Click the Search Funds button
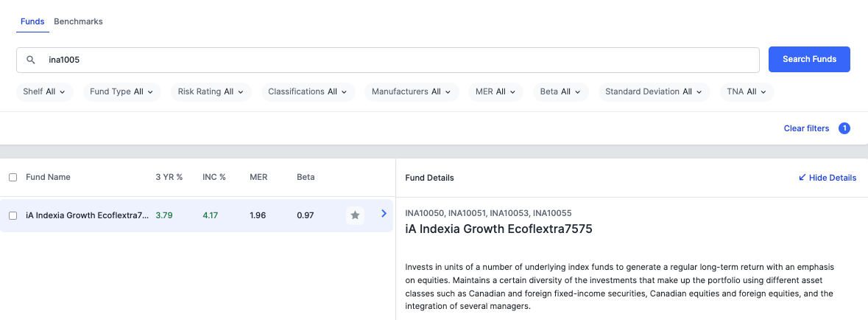Screen dimensions: 868x320 coord(809,59)
